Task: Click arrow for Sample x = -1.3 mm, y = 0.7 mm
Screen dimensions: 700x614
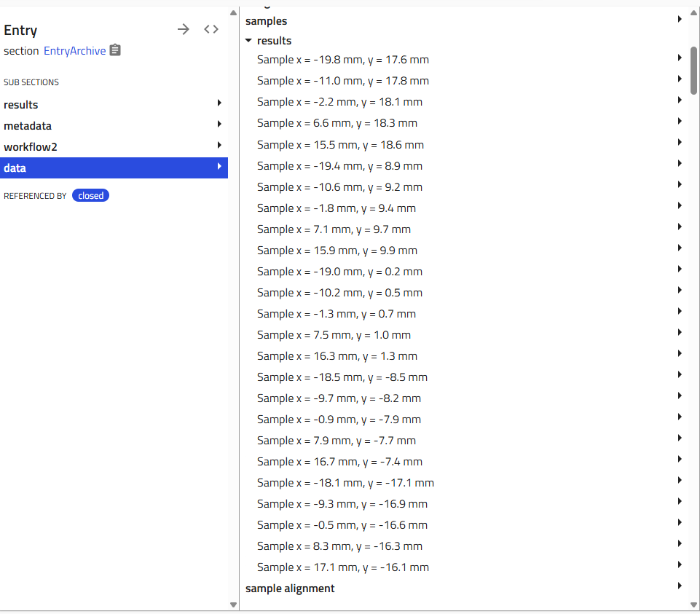Action: 679,312
